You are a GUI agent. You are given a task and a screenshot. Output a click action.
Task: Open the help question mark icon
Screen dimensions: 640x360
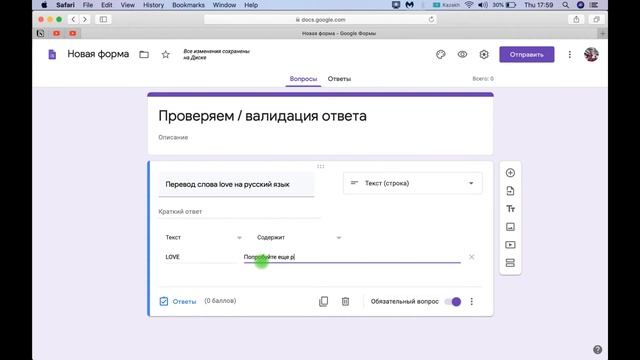point(597,350)
